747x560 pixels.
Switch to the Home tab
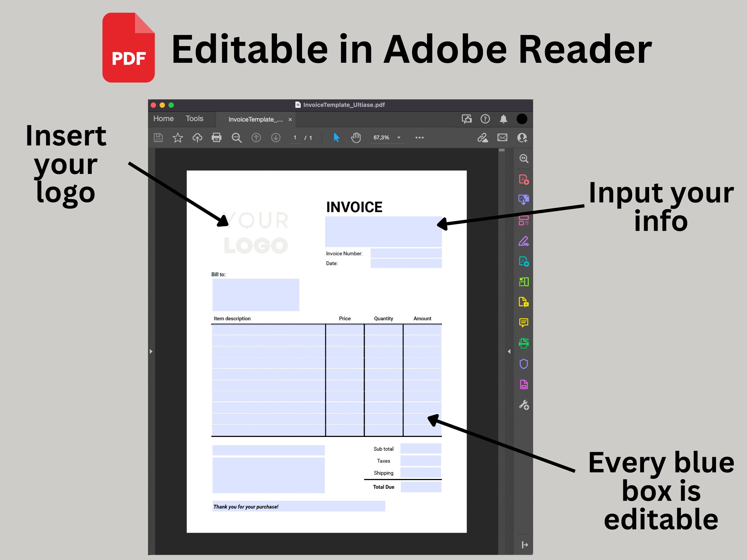click(164, 118)
